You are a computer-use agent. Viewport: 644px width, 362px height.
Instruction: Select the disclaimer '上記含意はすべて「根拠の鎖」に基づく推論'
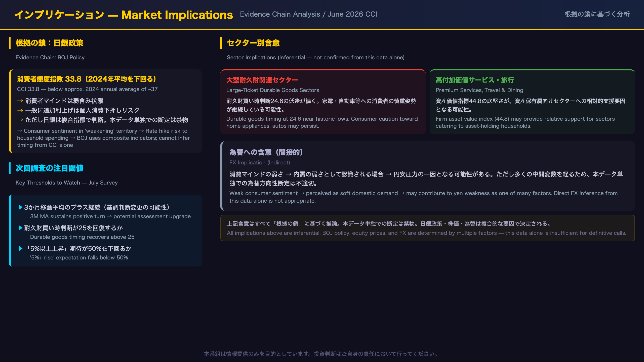389,224
